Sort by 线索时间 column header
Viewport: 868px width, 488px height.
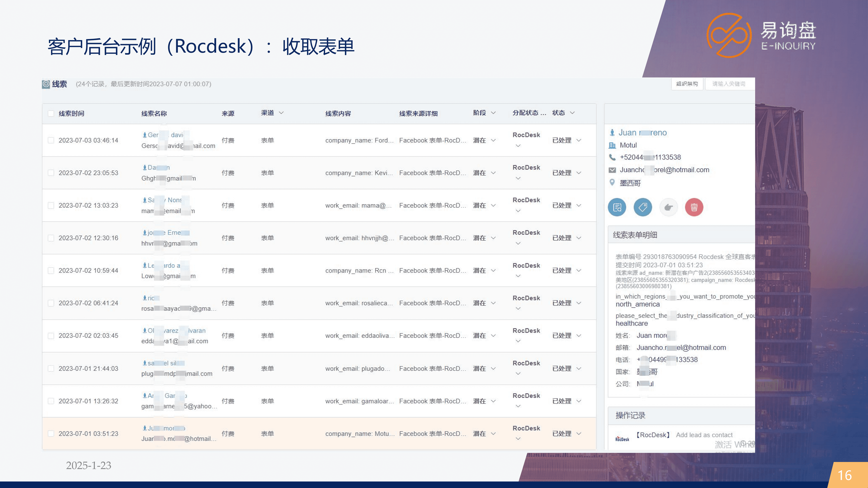pyautogui.click(x=71, y=113)
